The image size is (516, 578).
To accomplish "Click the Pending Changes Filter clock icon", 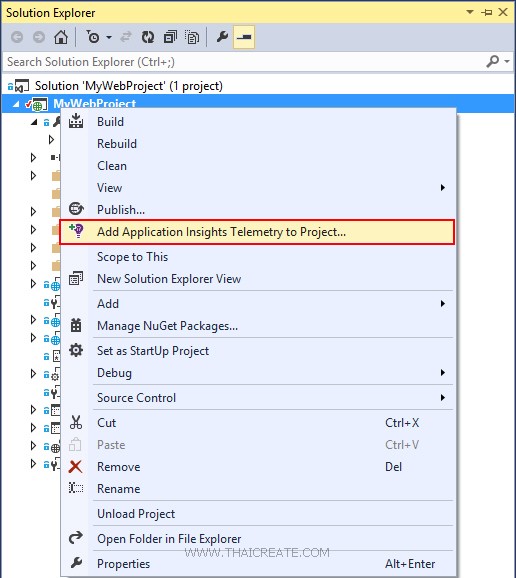I will coord(93,37).
